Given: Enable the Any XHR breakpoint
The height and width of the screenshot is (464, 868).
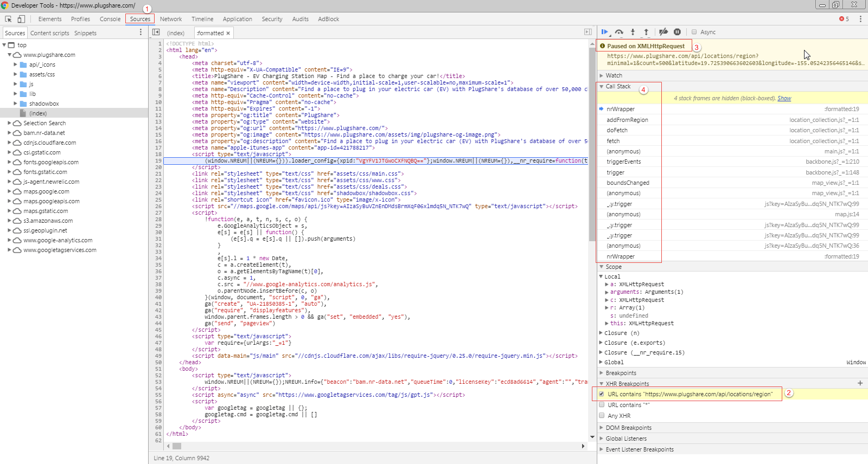Looking at the screenshot, I should (x=602, y=416).
